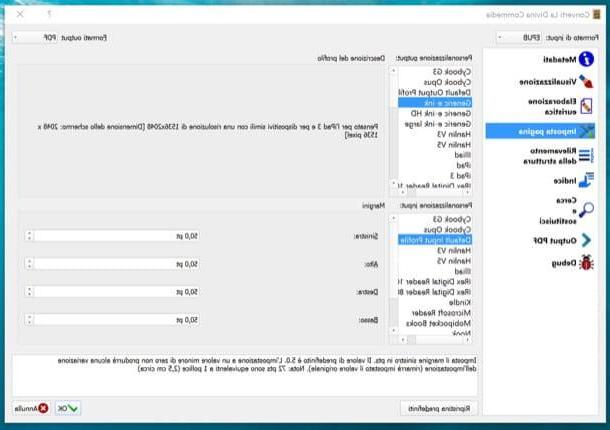The width and height of the screenshot is (610, 430).
Task: Open Visualizzazione brush icon in sidebar
Action: [586, 81]
